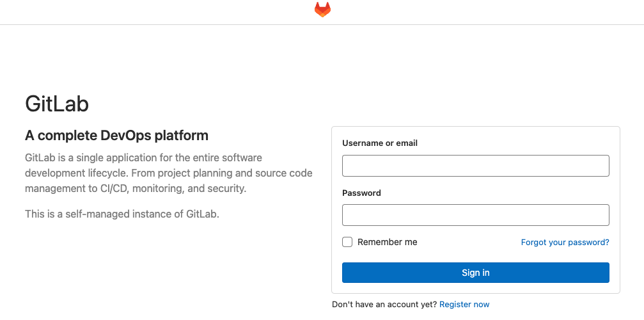
Task: Click the A complete DevOps platform heading
Action: point(116,135)
